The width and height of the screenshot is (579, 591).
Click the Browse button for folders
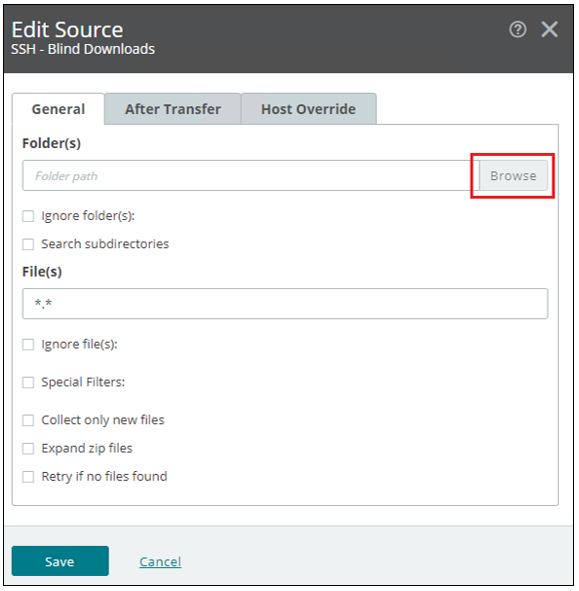pos(513,176)
